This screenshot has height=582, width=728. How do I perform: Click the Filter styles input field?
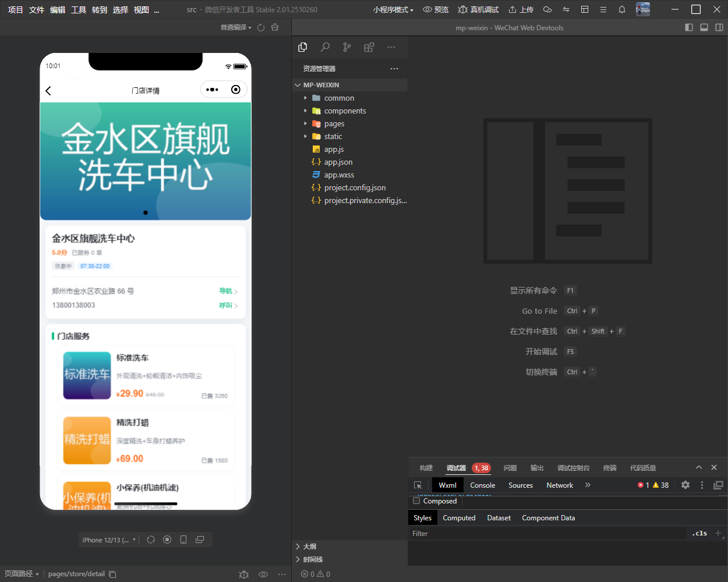(547, 534)
